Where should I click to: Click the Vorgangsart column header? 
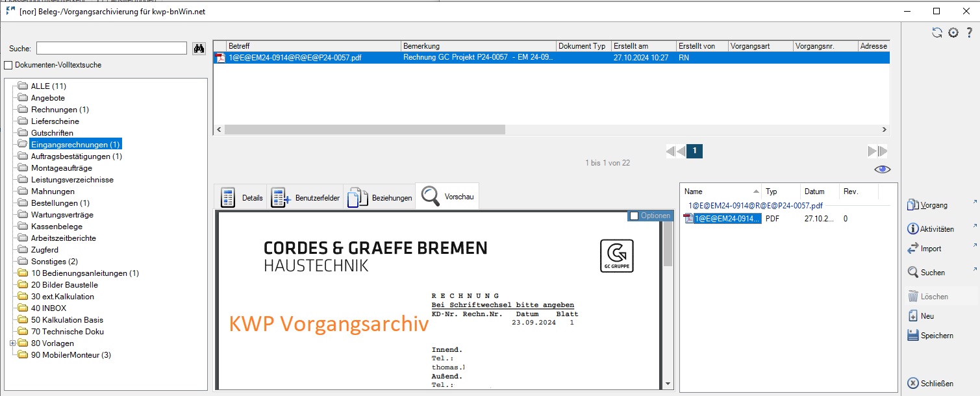tap(760, 46)
